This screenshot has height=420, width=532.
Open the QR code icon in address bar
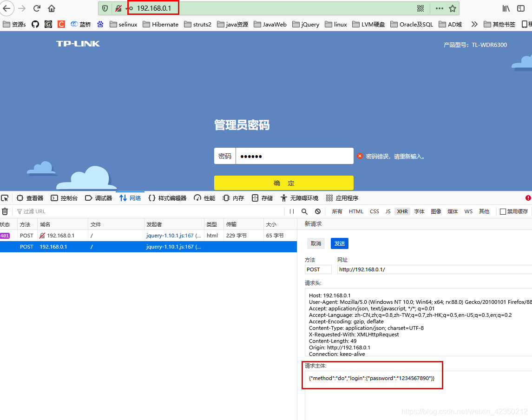(x=420, y=8)
